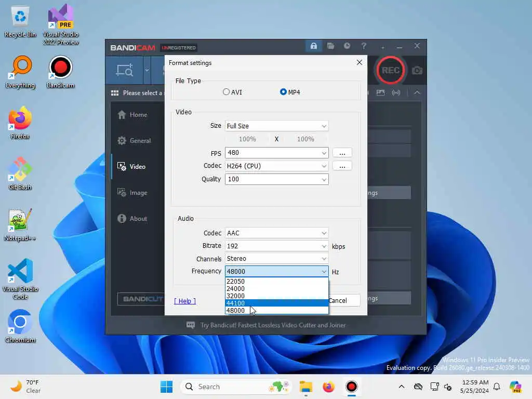The width and height of the screenshot is (532, 399).
Task: Open File Explorer from the taskbar
Action: click(305, 387)
